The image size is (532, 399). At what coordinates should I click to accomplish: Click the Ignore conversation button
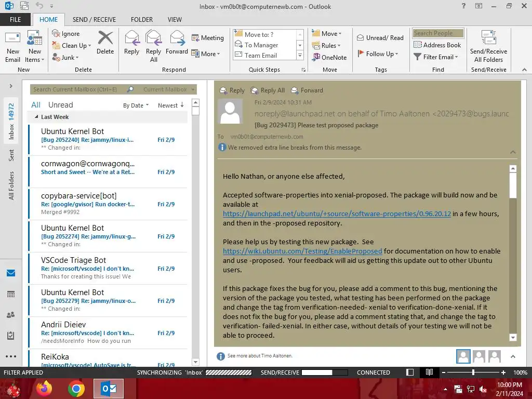[66, 34]
